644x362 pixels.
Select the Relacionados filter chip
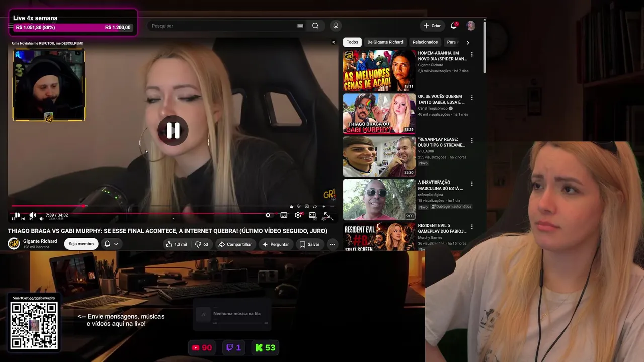click(425, 42)
